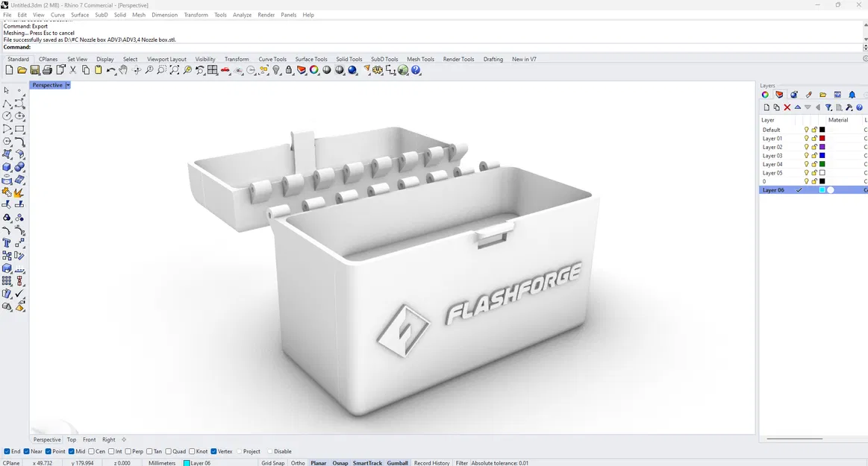868x466 pixels.
Task: Toggle visibility of Layer 03 with its bulb
Action: [x=807, y=155]
